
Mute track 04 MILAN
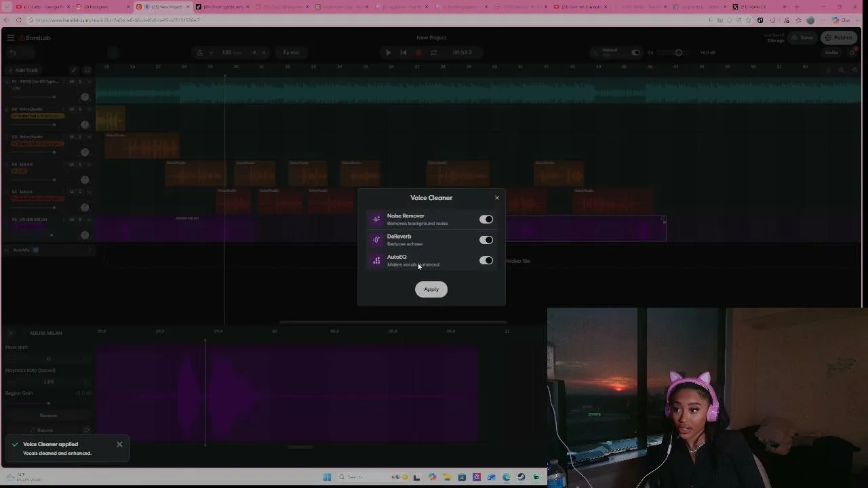coord(72,165)
